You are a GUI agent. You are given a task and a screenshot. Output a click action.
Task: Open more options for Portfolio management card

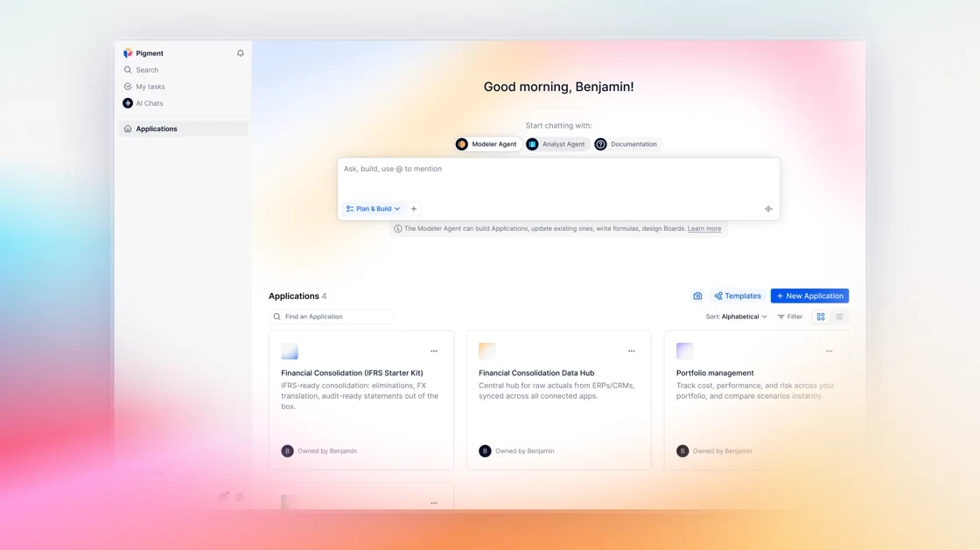(829, 351)
